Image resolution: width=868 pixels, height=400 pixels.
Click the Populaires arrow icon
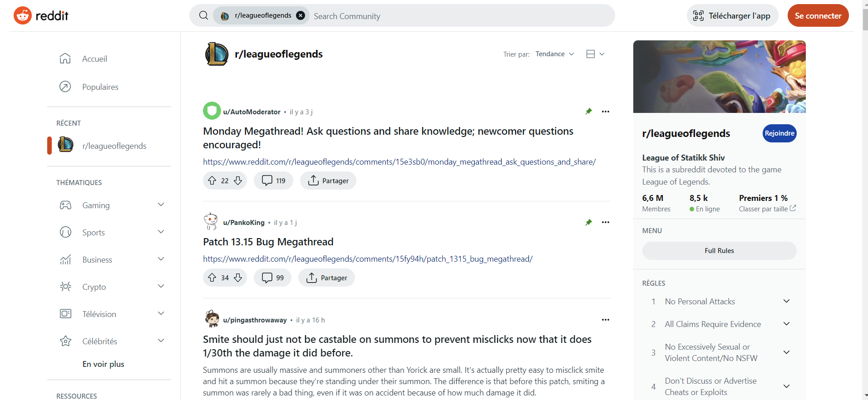[65, 87]
